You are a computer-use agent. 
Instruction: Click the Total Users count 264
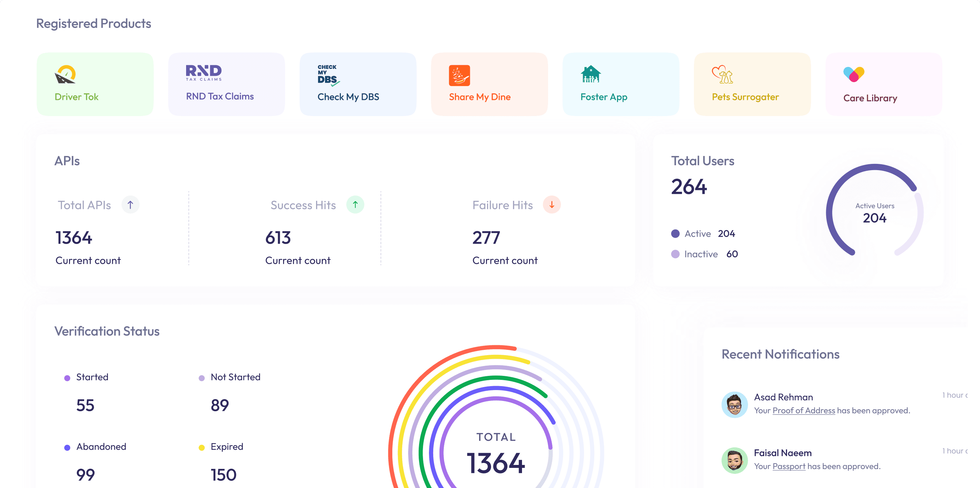[689, 187]
